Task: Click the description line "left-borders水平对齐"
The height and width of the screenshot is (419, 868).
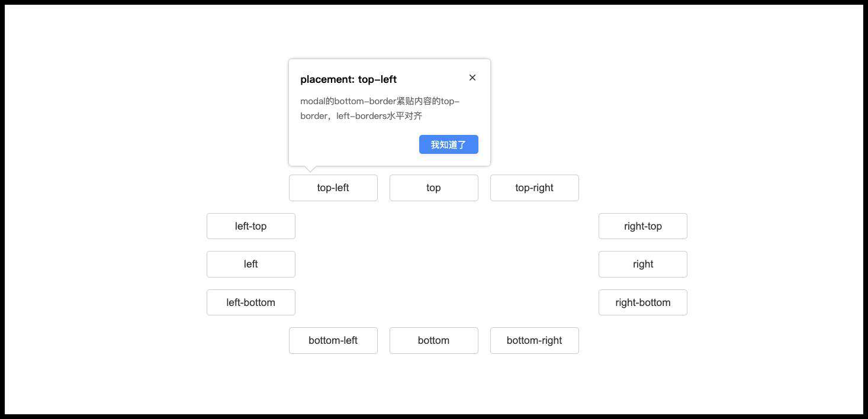Action: point(379,116)
